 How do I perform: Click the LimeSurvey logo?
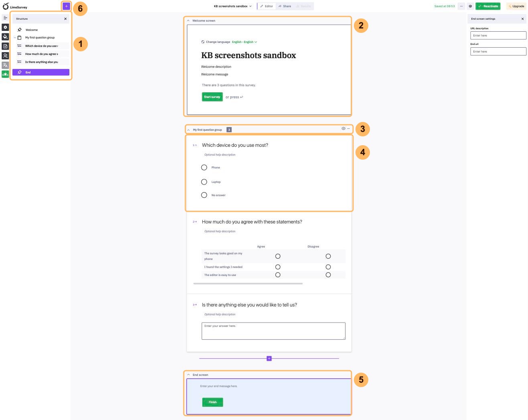click(15, 6)
